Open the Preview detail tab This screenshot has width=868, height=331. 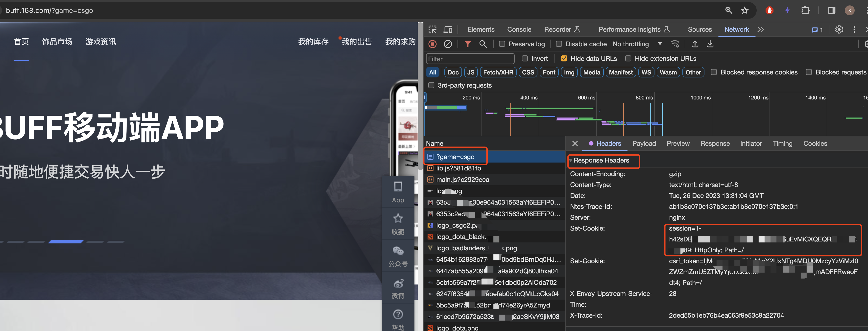click(x=678, y=143)
